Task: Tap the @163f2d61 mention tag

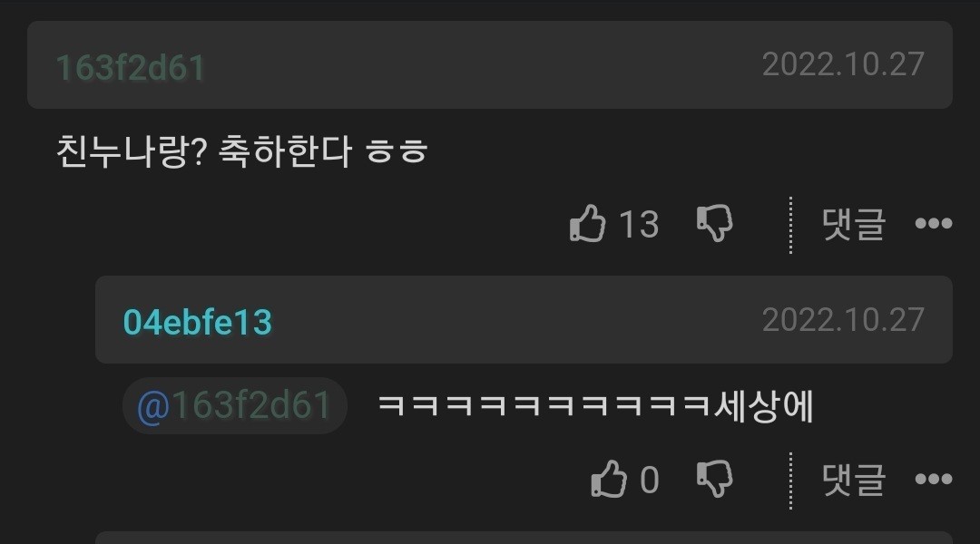Action: click(234, 405)
